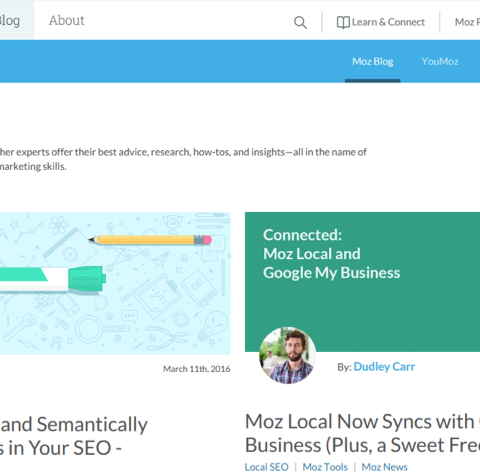Click the blog intro description text

(183, 159)
